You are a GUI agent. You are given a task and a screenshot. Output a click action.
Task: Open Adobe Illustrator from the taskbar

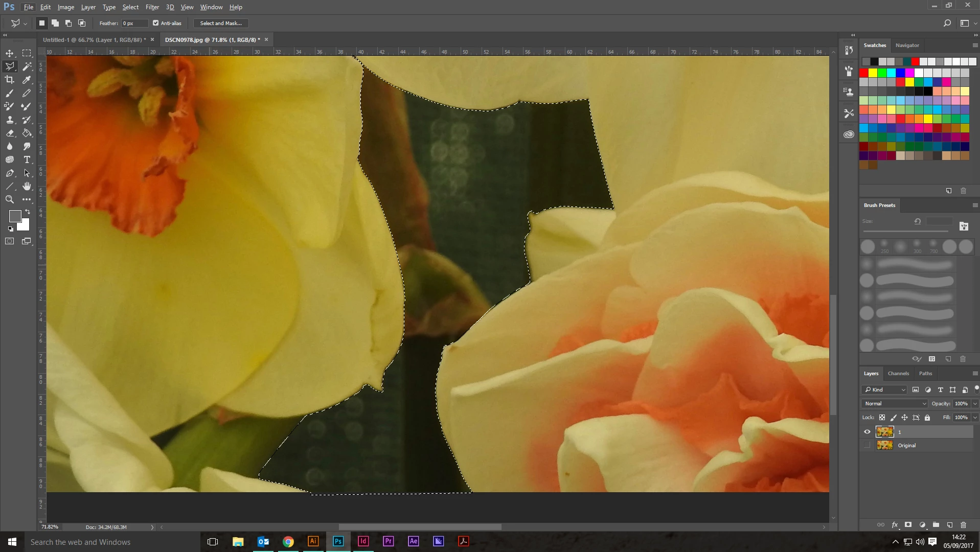[313, 541]
